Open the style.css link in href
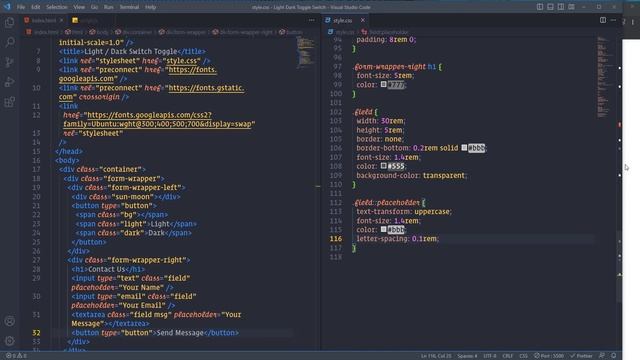640x360 pixels. point(182,60)
